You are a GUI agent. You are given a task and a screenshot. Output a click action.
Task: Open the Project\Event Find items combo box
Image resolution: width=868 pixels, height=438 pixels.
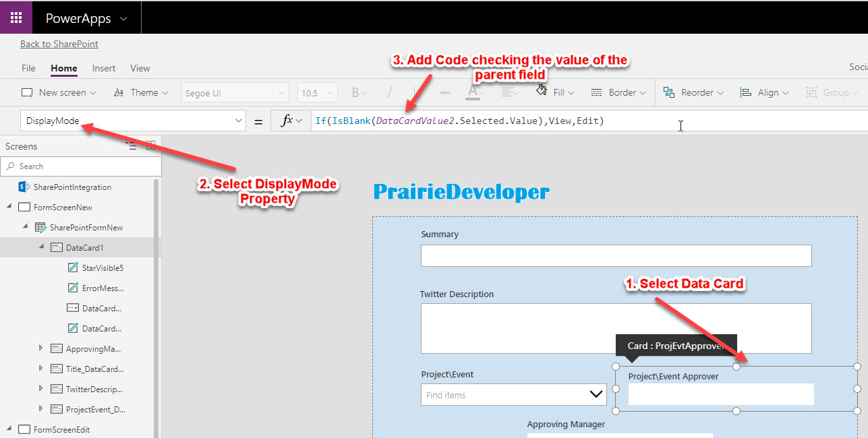pos(514,395)
